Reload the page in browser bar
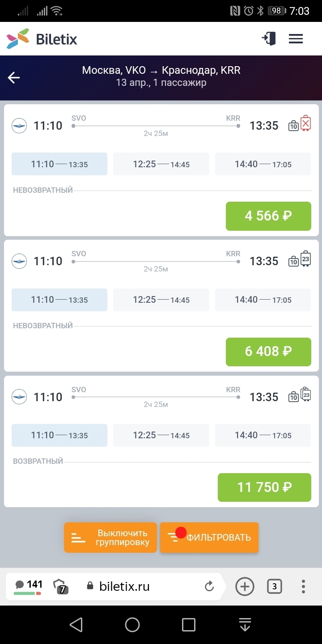 [209, 586]
